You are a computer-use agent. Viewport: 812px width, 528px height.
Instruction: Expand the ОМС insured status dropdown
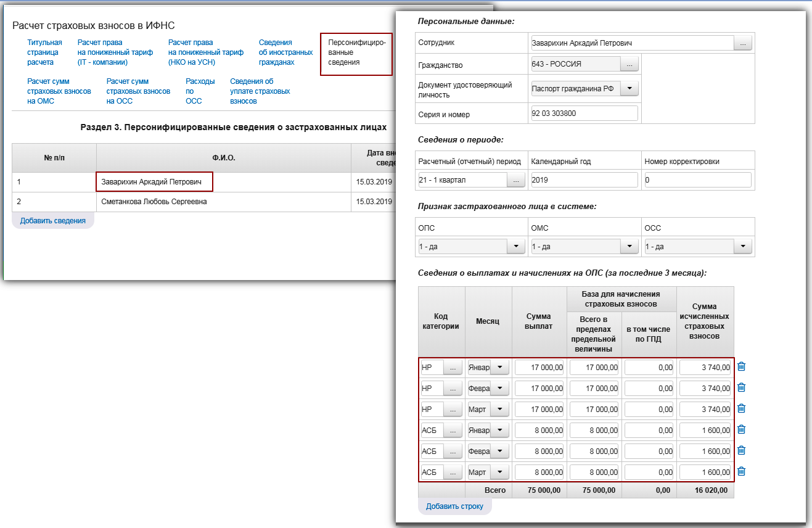(630, 247)
